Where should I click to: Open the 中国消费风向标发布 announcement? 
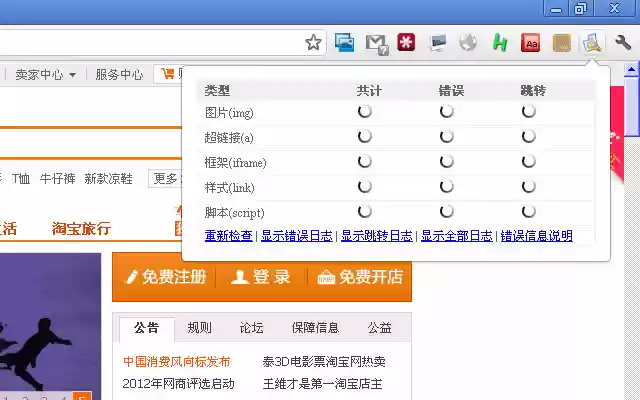coord(177,362)
